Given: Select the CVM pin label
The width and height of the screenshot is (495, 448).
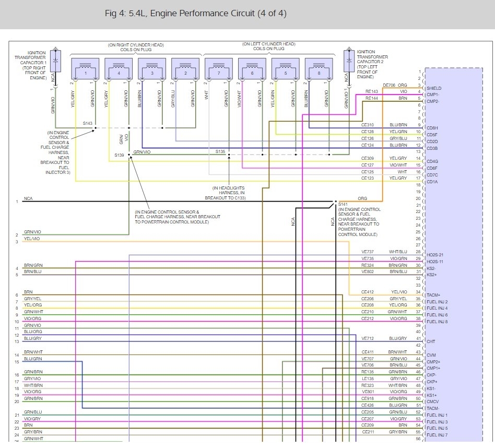Looking at the screenshot, I should pyautogui.click(x=431, y=355).
